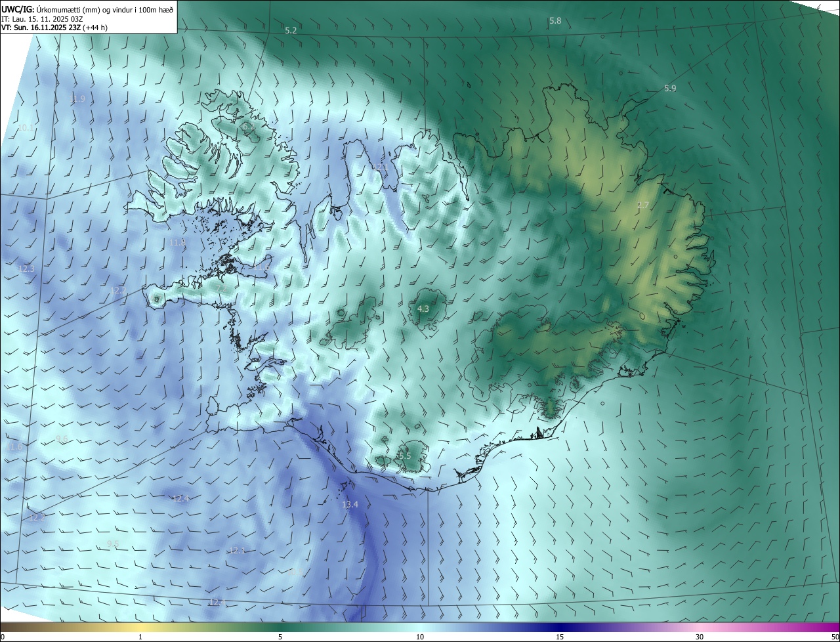This screenshot has width=840, height=642.
Task: Click the 10 tick on the color scale
Action: click(x=420, y=637)
